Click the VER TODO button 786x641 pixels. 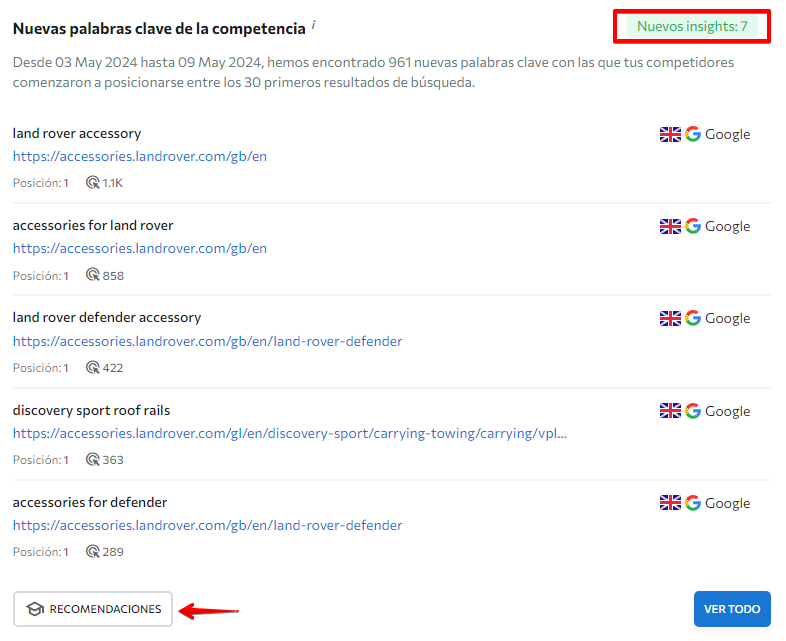732,609
